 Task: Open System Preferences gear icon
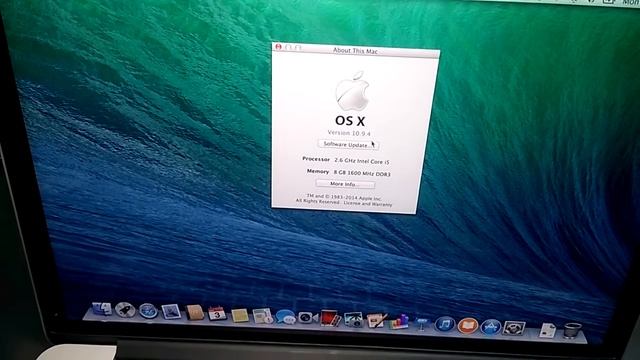coord(513,328)
